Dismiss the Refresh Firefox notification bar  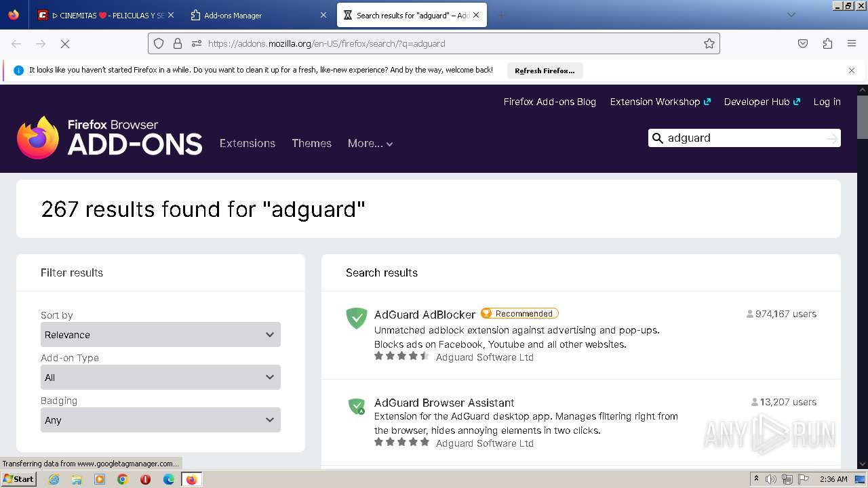[852, 70]
